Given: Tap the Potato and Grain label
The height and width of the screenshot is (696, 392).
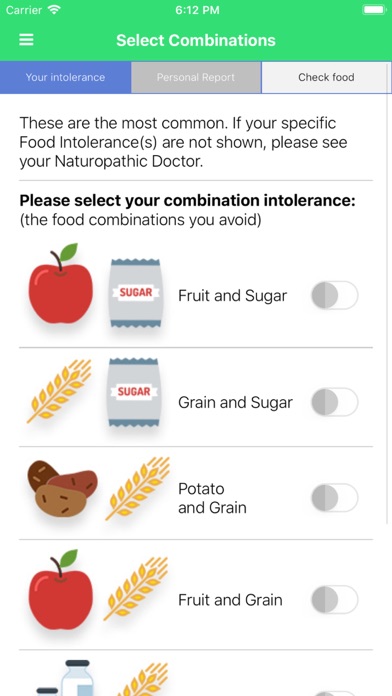Looking at the screenshot, I should pos(212,498).
